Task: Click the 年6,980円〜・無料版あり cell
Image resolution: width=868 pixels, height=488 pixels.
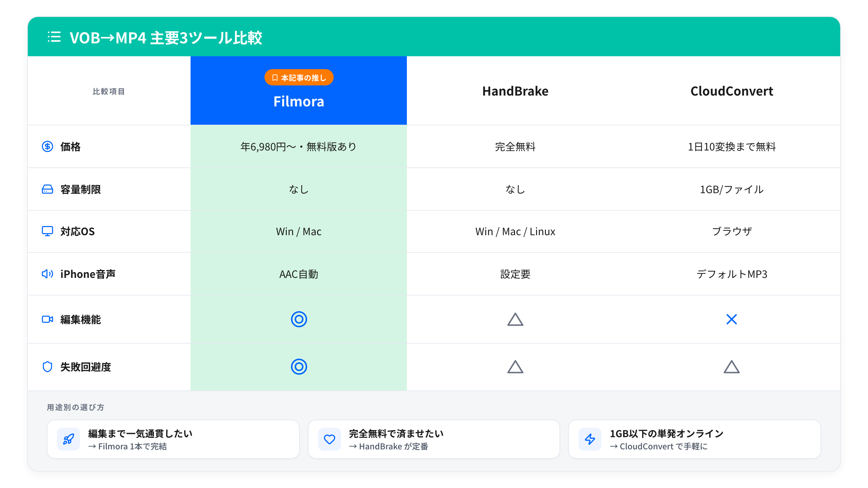Action: pyautogui.click(x=299, y=147)
